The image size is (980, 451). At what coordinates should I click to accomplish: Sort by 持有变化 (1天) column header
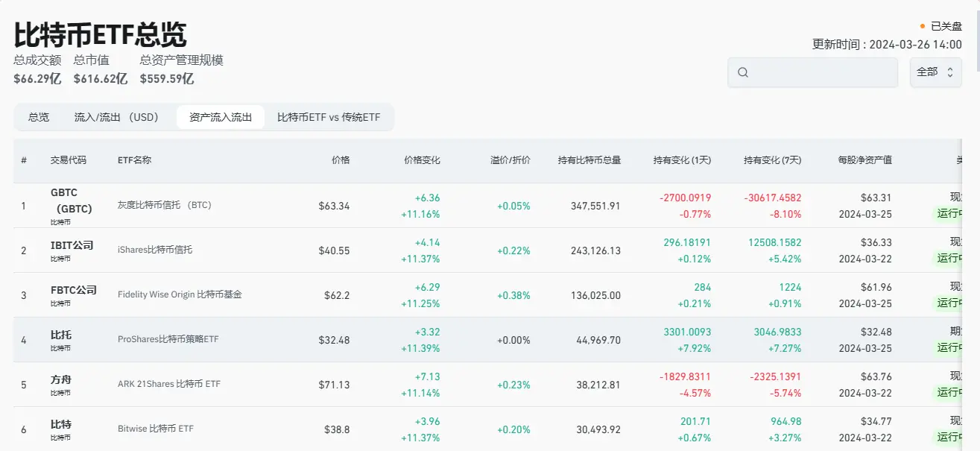coord(682,160)
